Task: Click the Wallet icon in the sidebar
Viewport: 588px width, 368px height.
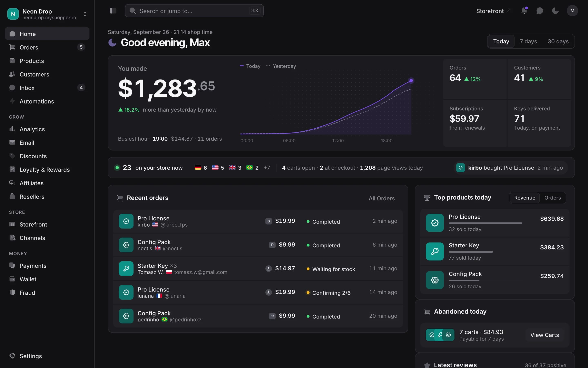Action: pyautogui.click(x=12, y=279)
